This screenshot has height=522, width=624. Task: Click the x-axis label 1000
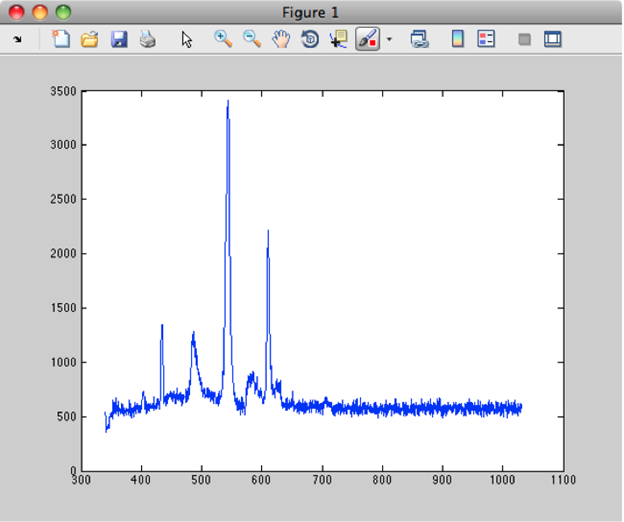(x=502, y=480)
